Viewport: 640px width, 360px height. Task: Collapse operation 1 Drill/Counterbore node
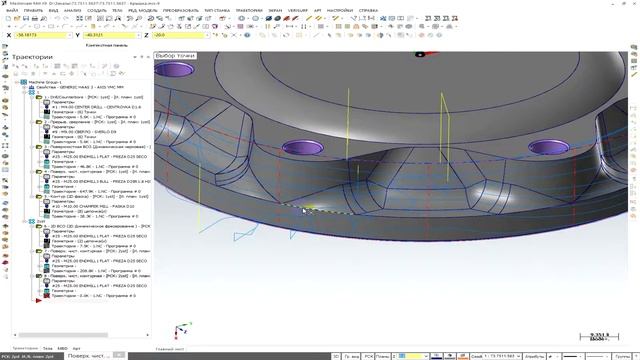(32, 97)
